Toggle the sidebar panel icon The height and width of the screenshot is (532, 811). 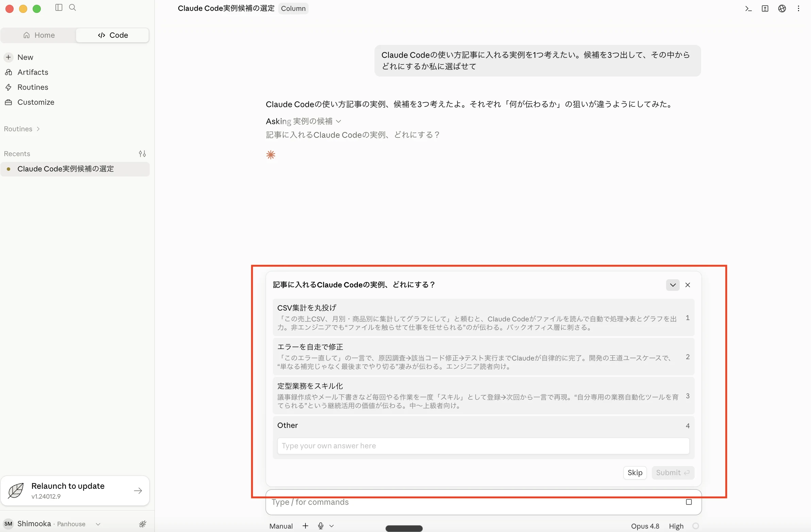pyautogui.click(x=59, y=7)
